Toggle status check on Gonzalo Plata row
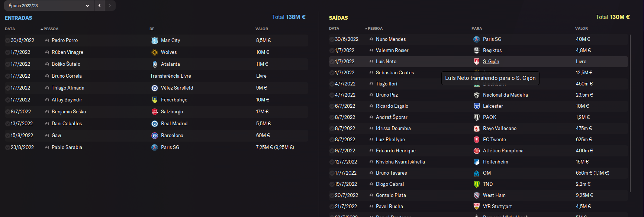 (332, 195)
